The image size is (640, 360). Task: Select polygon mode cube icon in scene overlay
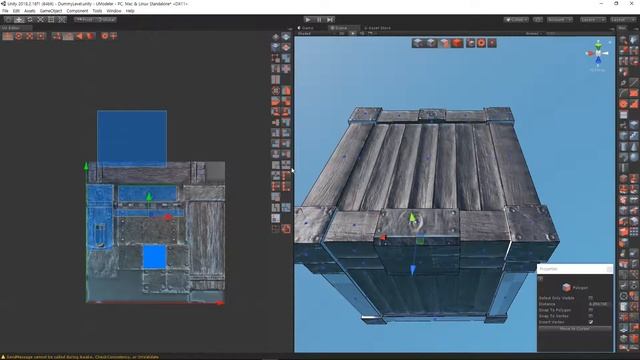[444, 43]
